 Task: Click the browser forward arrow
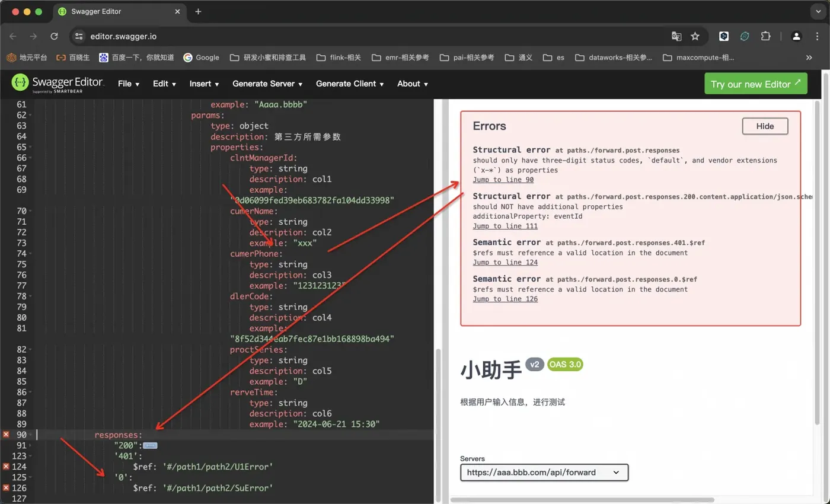pos(33,36)
